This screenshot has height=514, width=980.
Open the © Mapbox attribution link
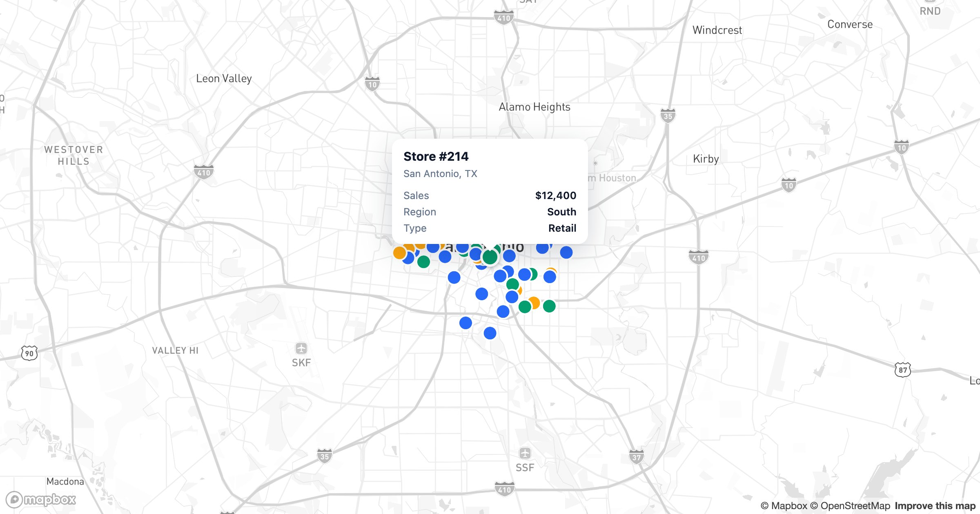[784, 506]
